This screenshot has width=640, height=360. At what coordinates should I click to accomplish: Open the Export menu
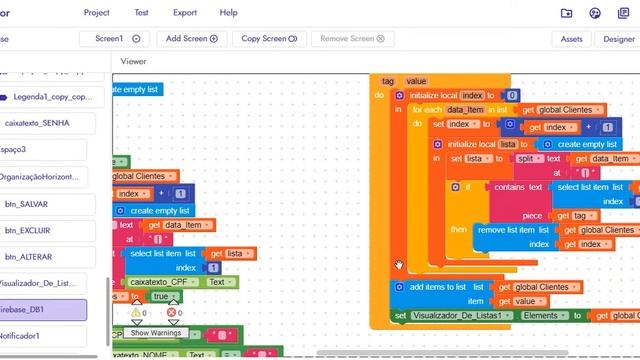(x=184, y=13)
